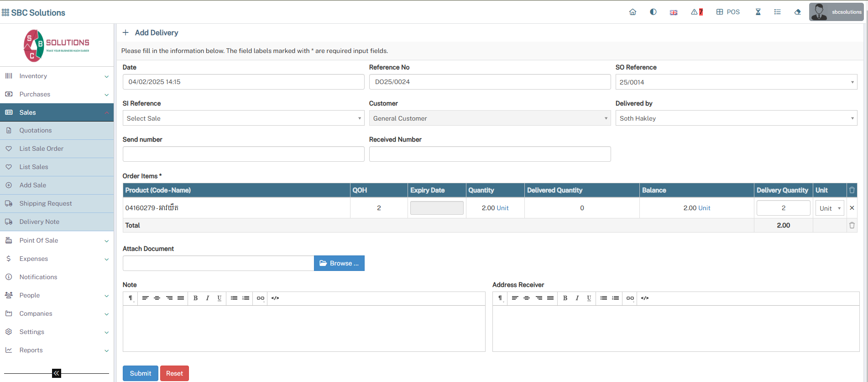Open the POS link in top bar
This screenshot has width=868, height=382.
(x=728, y=12)
